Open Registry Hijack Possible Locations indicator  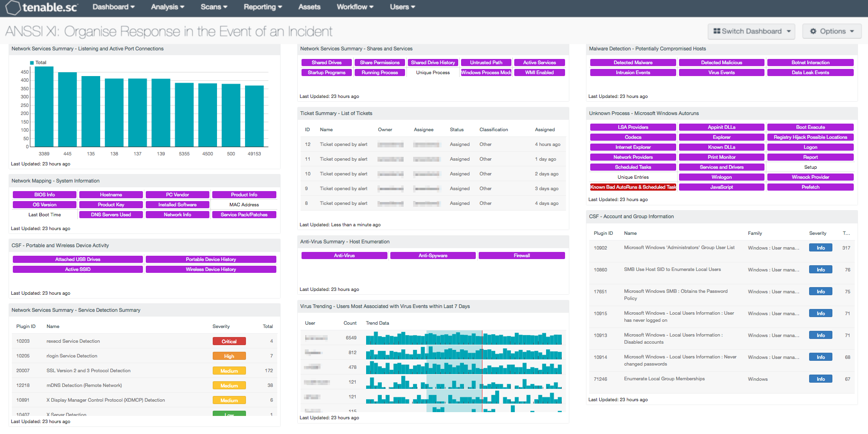click(x=811, y=137)
